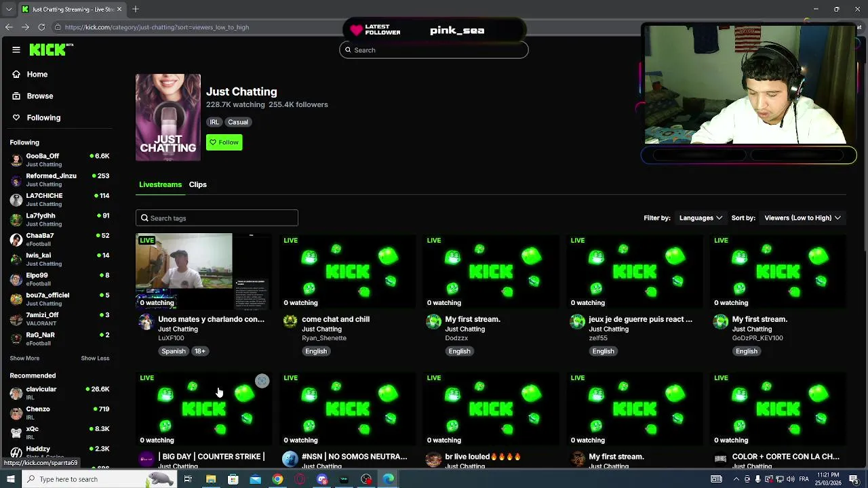Select the 18+ tag under LuXF100
Screen dimensions: 868x488
click(200, 351)
